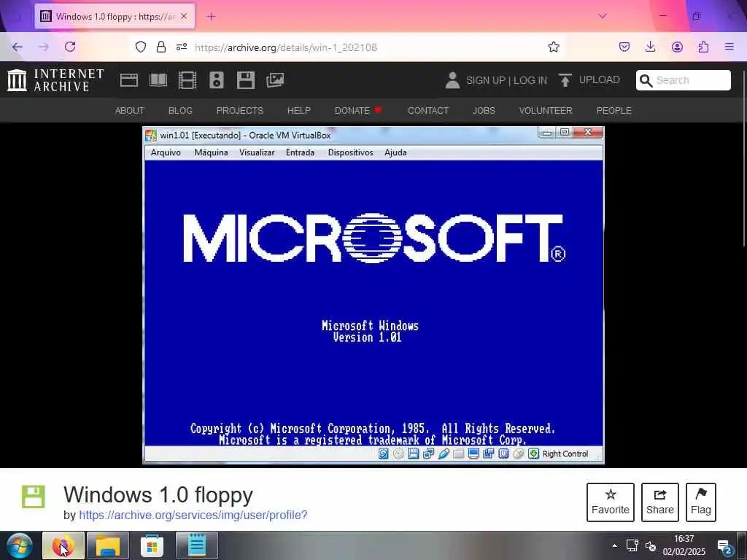Image resolution: width=747 pixels, height=560 pixels.
Task: Open the PEOPLE menu item
Action: pyautogui.click(x=614, y=111)
